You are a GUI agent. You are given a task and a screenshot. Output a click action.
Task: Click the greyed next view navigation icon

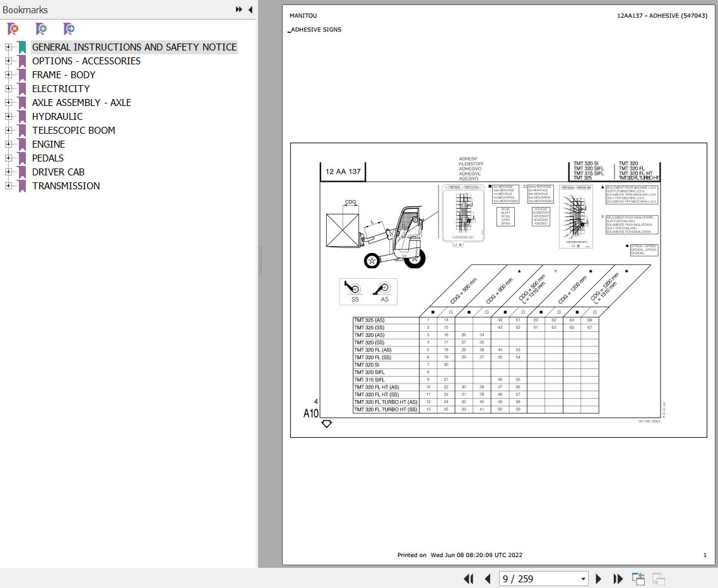659,579
